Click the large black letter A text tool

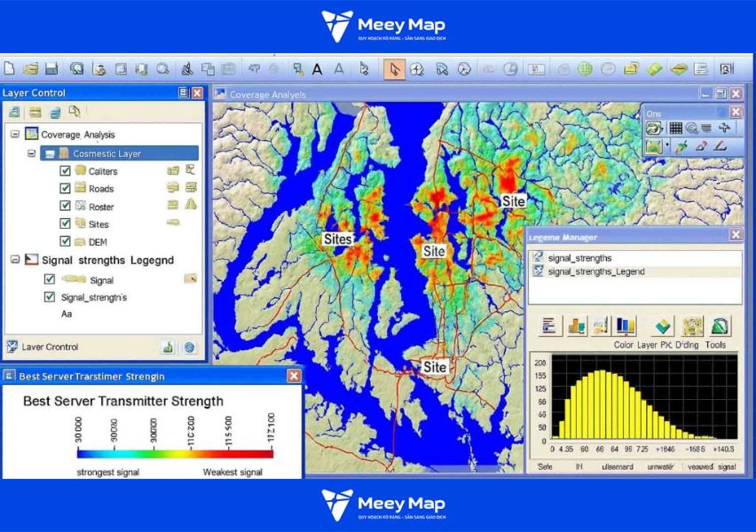pos(318,69)
